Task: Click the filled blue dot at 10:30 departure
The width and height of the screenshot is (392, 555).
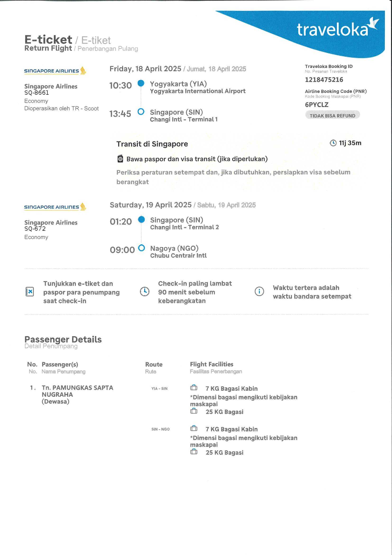Action: pyautogui.click(x=141, y=83)
